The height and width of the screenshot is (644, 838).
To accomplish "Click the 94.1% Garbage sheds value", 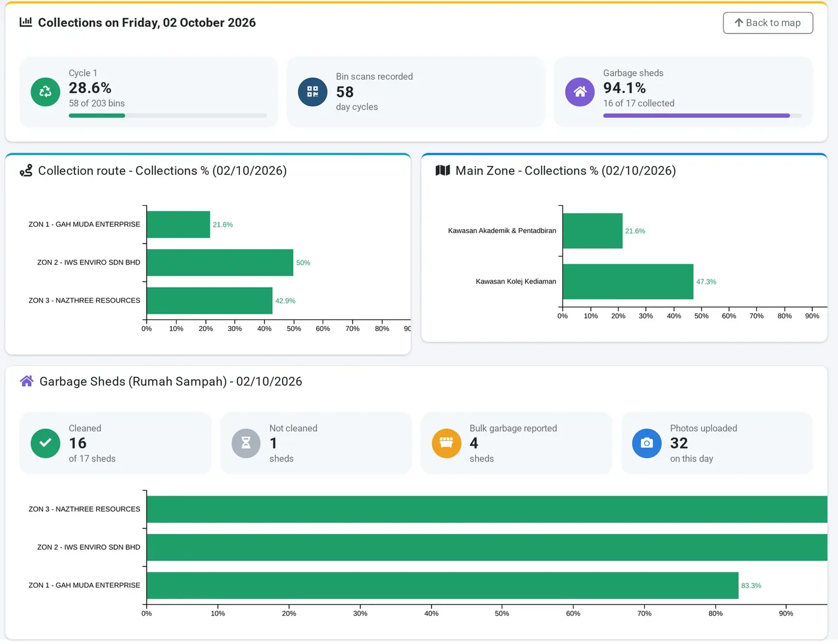I will (624, 88).
